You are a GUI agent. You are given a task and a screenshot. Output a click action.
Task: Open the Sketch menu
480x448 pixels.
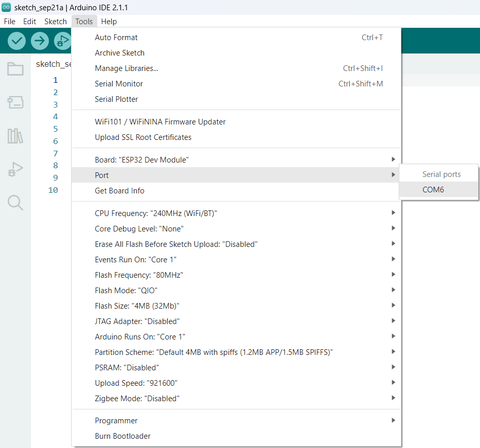click(x=55, y=21)
